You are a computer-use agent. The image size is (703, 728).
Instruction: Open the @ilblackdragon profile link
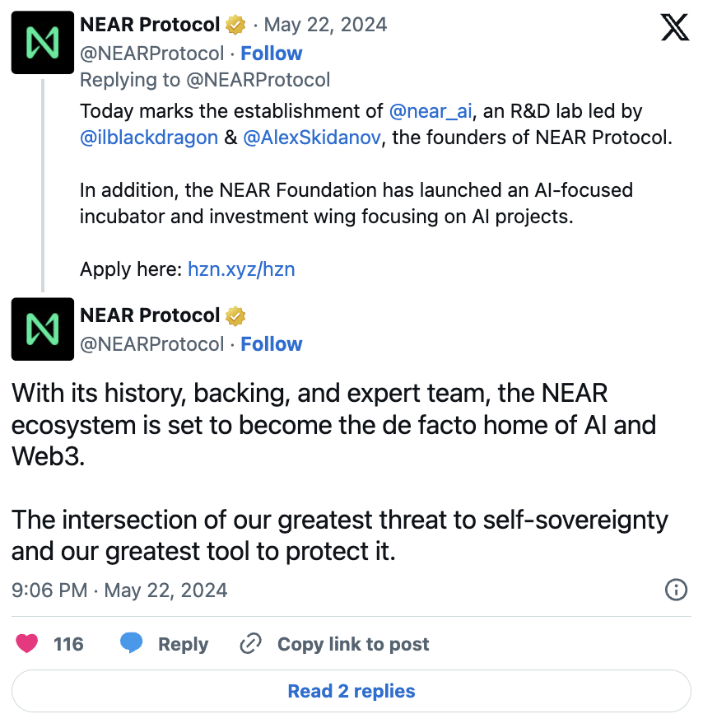(x=148, y=138)
